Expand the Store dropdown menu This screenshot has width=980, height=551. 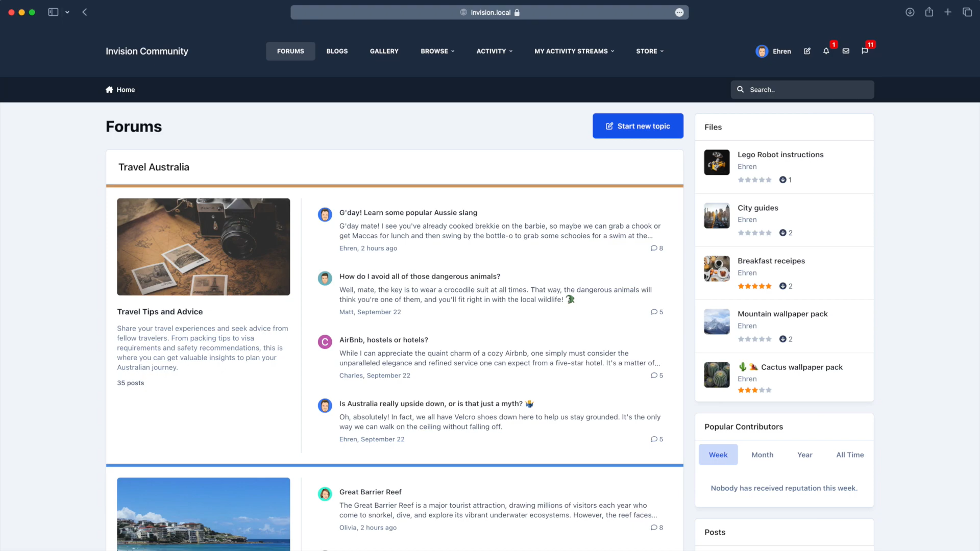650,51
